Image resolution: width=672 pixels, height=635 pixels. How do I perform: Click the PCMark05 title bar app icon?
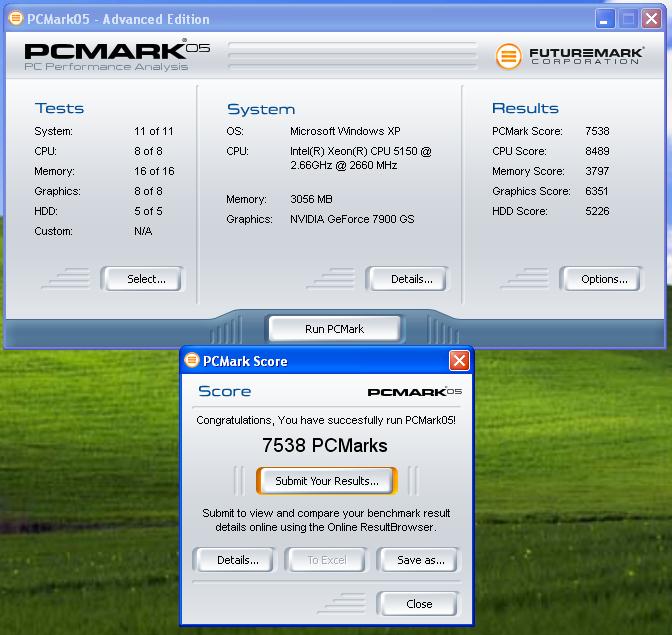click(15, 18)
